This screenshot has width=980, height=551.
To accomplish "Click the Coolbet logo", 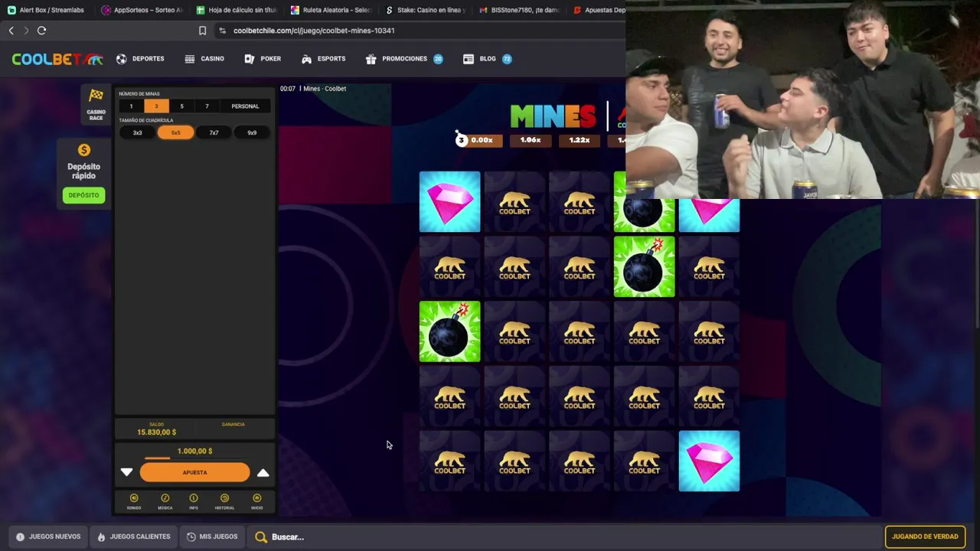I will [x=57, y=59].
